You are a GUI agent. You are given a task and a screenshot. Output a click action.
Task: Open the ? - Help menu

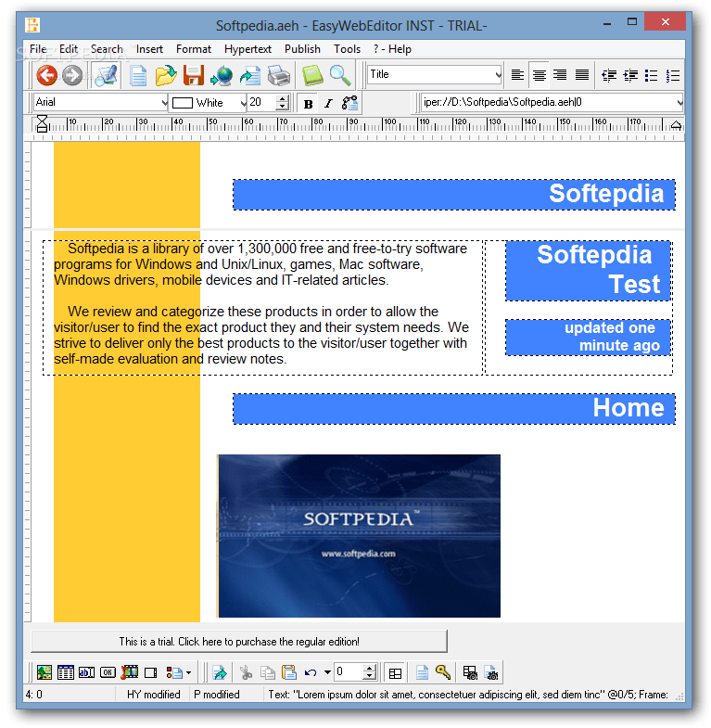point(392,49)
